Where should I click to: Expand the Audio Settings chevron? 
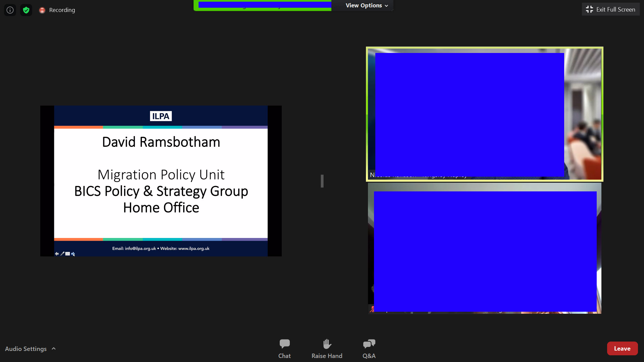(x=54, y=349)
